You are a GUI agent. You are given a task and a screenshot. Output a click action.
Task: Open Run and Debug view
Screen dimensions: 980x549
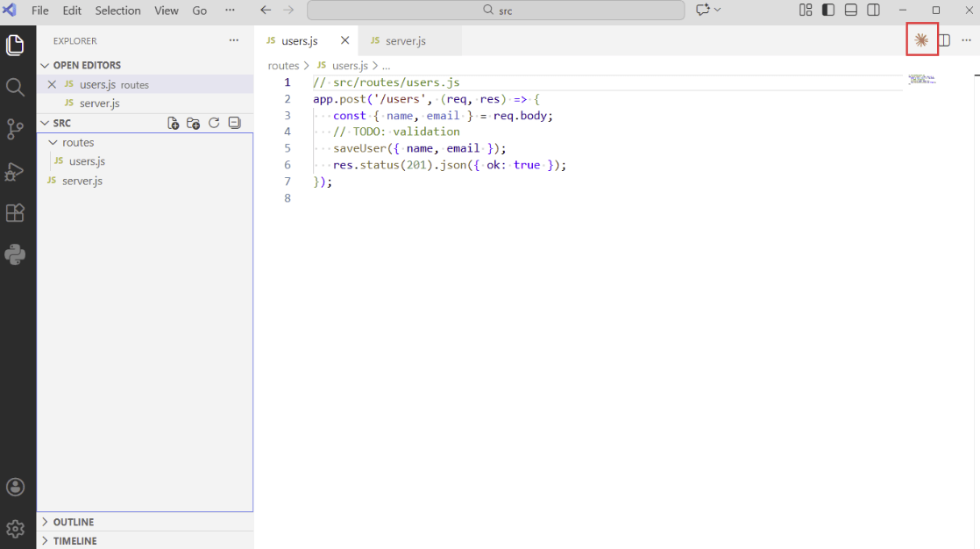point(15,171)
